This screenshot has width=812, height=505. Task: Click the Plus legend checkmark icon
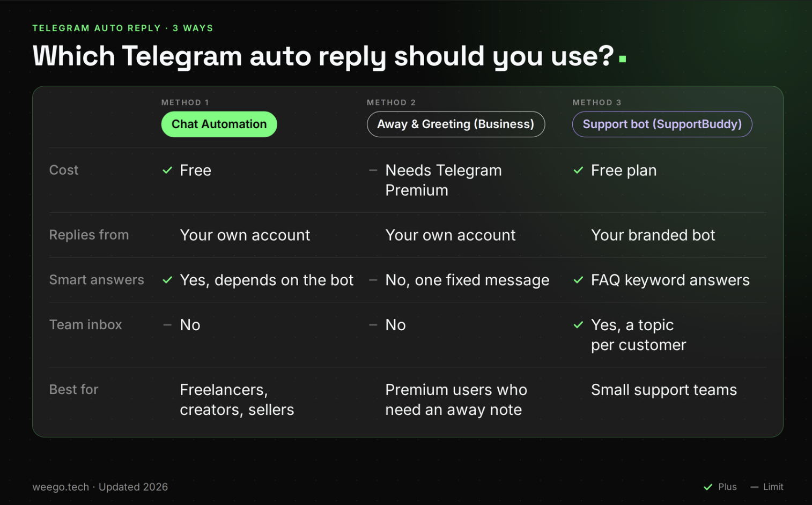pyautogui.click(x=708, y=487)
